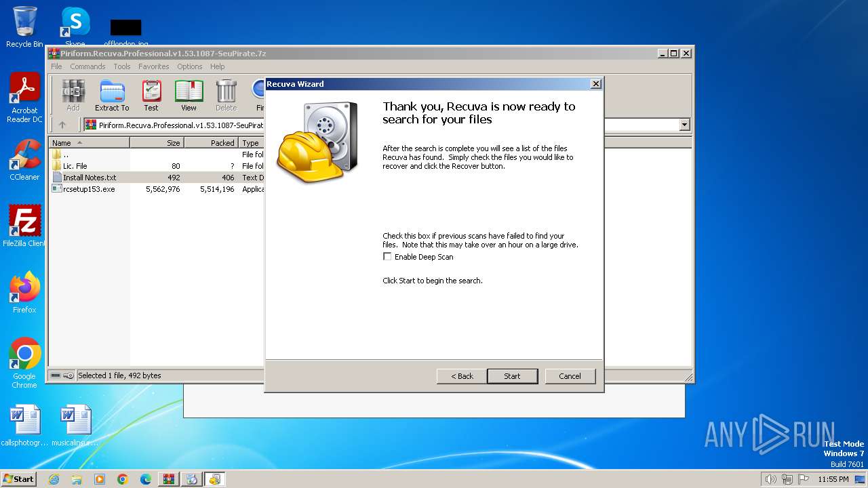Click the Back button in Recuva Wizard
Image resolution: width=868 pixels, height=488 pixels.
tap(462, 376)
